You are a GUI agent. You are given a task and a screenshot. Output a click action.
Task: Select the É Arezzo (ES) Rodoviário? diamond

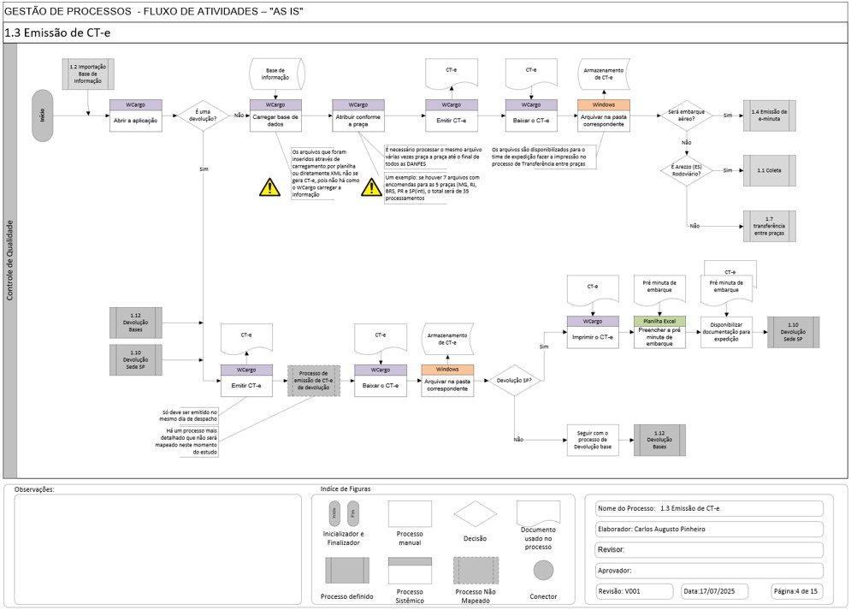coord(687,170)
